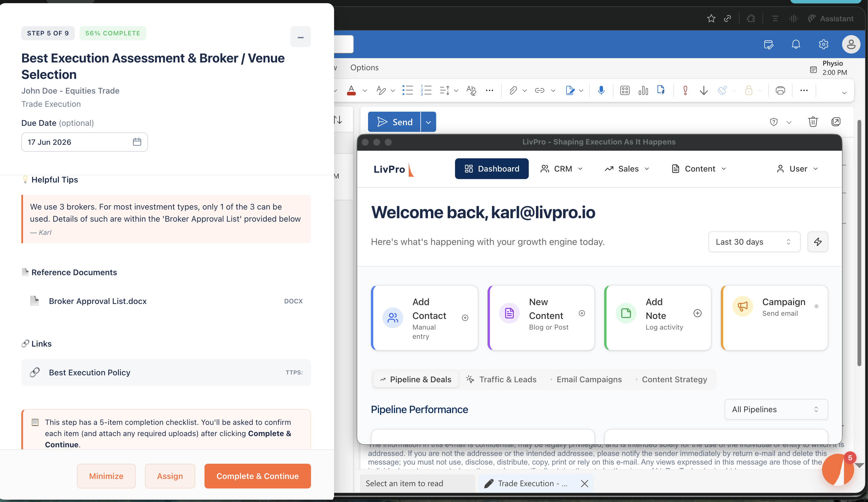Click the bulleted list icon
The width and height of the screenshot is (868, 502).
coord(408,91)
